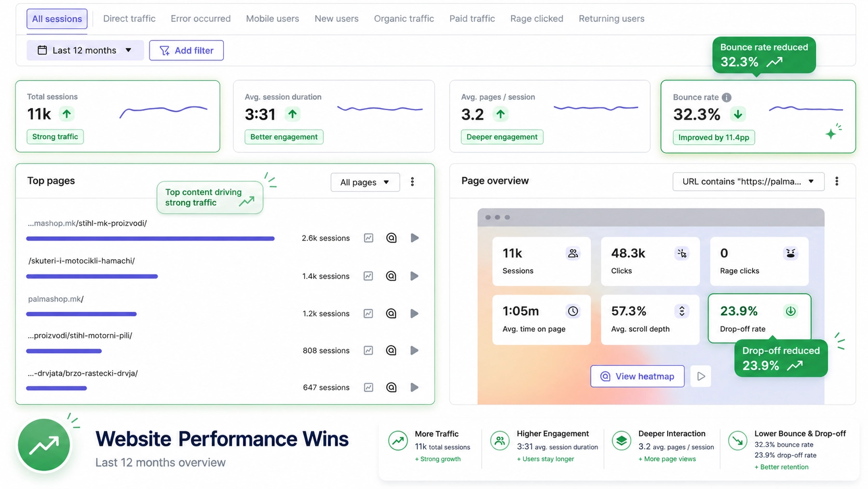This screenshot has width=868, height=489.
Task: Click the stihl-mk-proizvodi sessions bar
Action: point(151,239)
